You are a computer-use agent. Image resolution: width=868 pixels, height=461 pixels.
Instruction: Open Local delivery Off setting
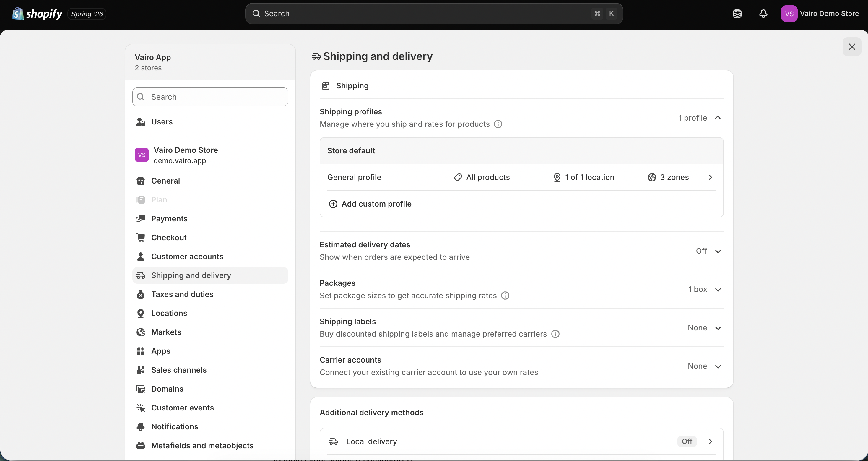[x=521, y=441]
